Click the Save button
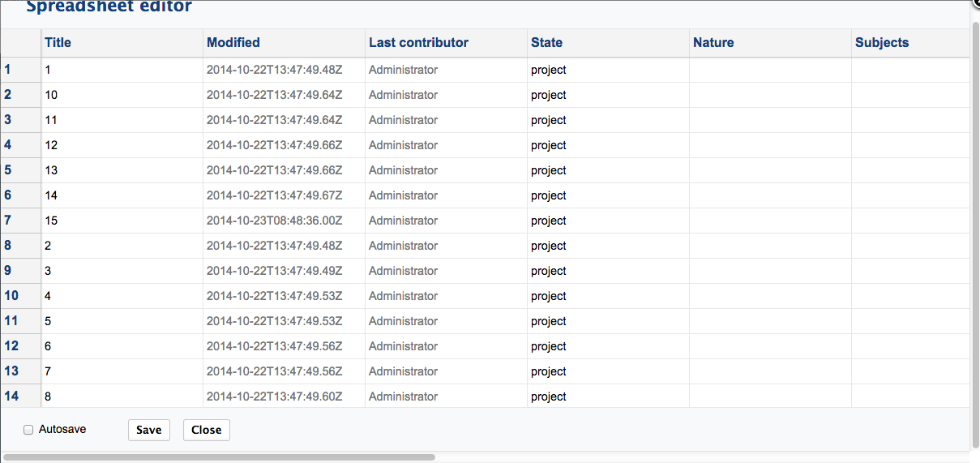 click(149, 430)
